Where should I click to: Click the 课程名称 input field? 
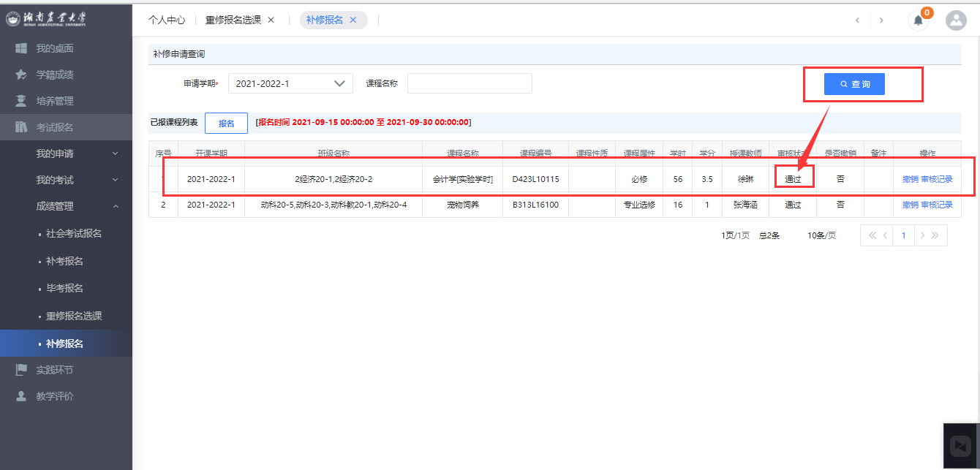click(x=470, y=84)
